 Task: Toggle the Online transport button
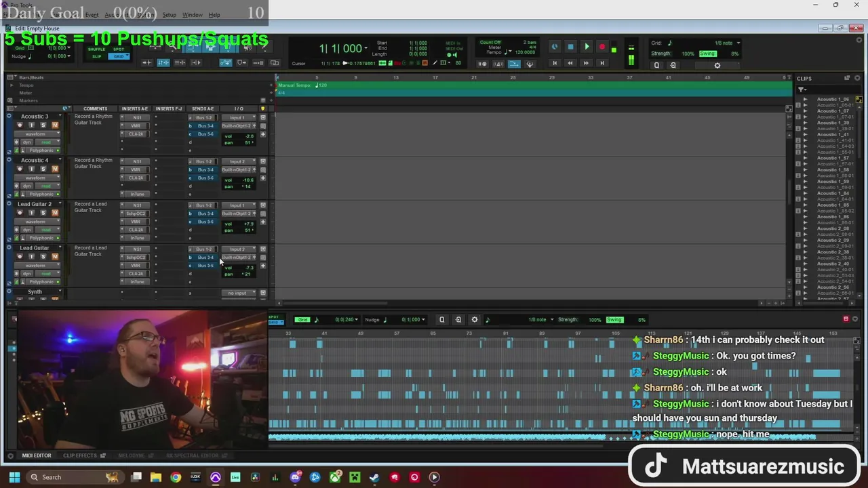tap(554, 47)
